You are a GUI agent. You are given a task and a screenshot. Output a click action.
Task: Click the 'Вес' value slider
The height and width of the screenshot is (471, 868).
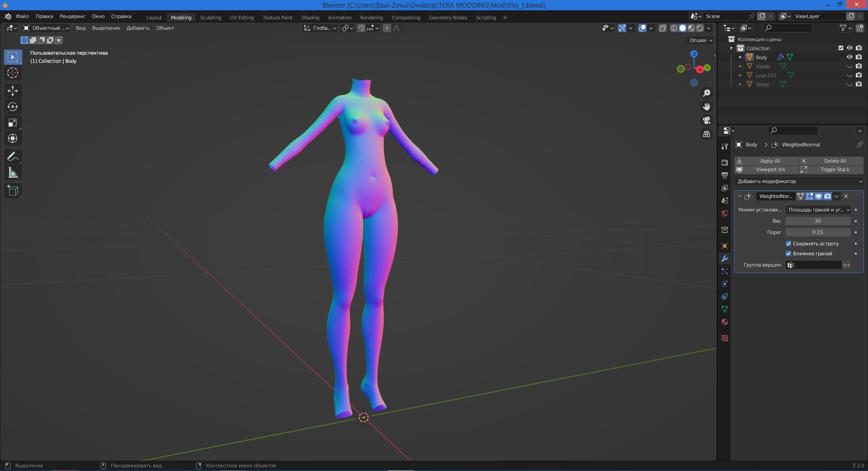coord(817,221)
